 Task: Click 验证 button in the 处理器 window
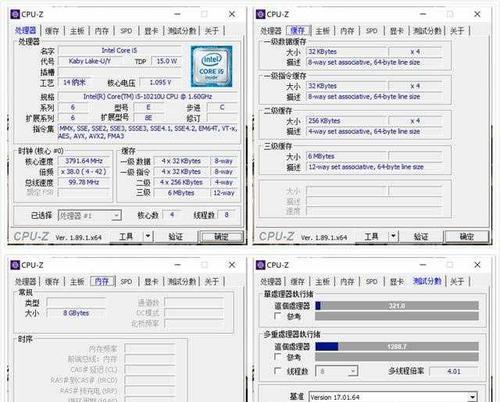tap(175, 236)
